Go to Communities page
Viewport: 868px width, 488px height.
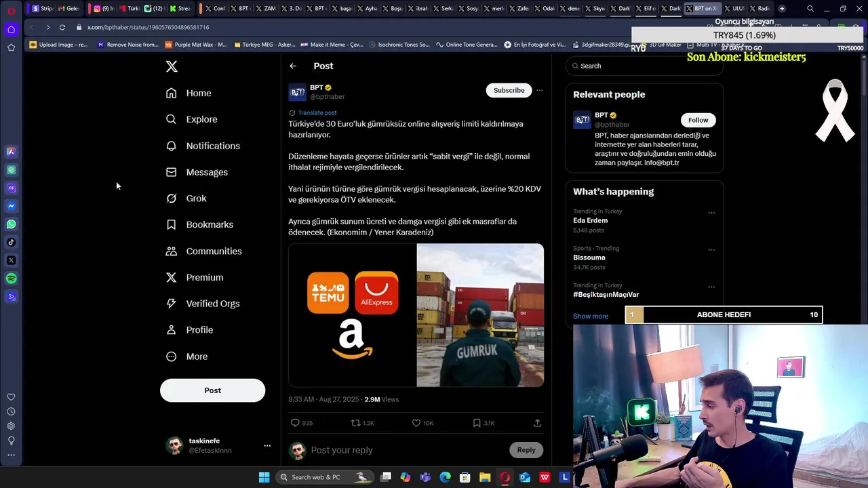coord(204,251)
